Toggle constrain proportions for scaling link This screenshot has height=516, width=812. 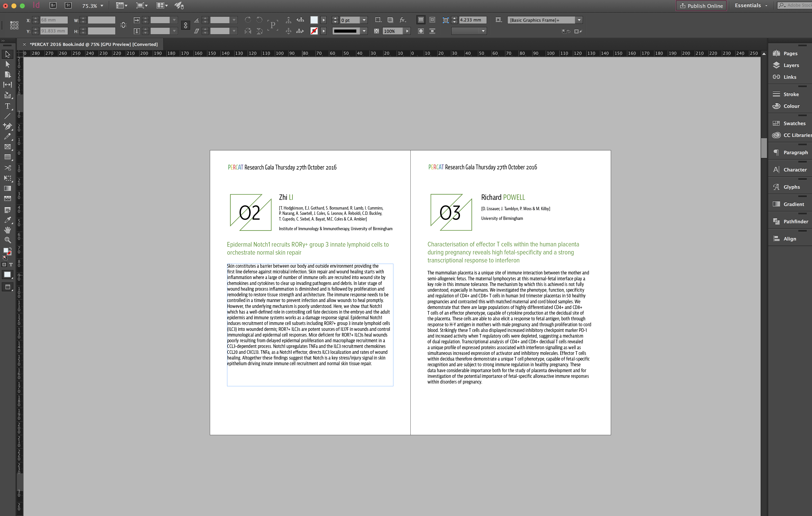point(185,25)
